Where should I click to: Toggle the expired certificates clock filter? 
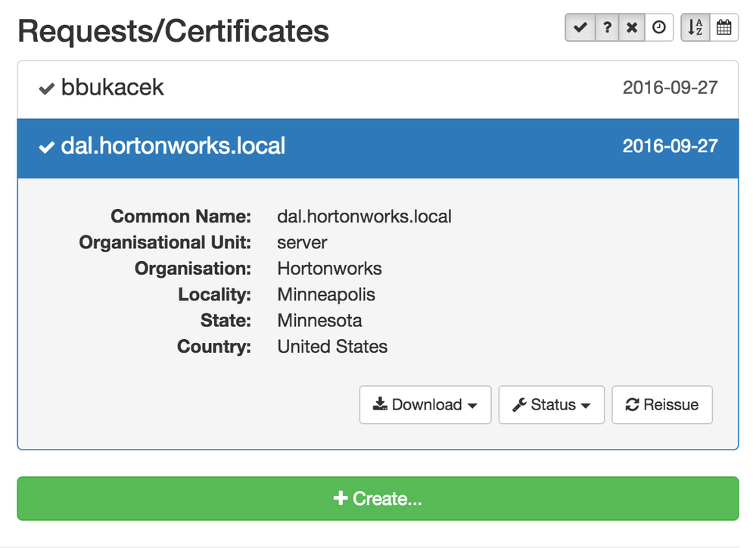point(659,28)
